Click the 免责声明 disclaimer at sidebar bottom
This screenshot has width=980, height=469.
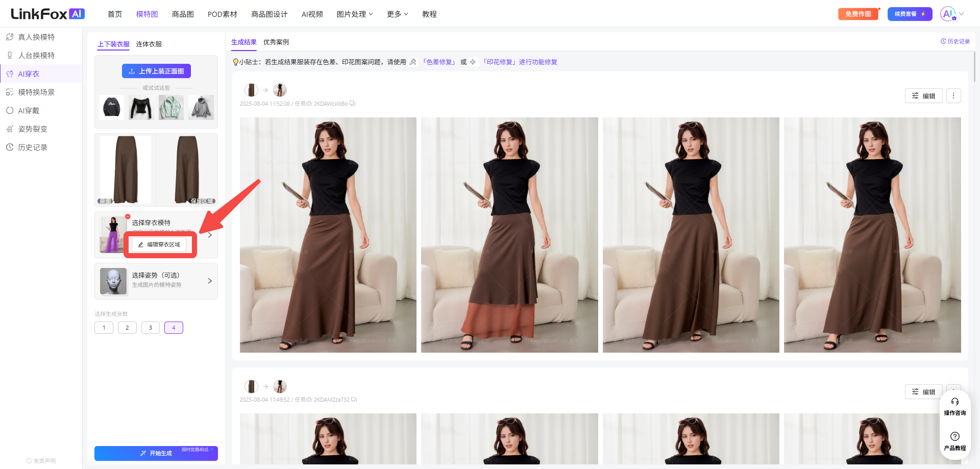pyautogui.click(x=41, y=461)
